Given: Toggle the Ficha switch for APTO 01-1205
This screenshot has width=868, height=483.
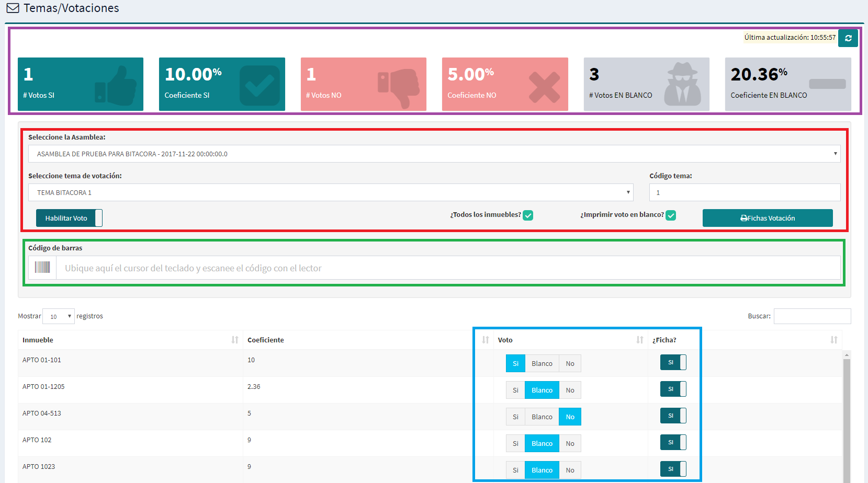Looking at the screenshot, I should pos(673,389).
